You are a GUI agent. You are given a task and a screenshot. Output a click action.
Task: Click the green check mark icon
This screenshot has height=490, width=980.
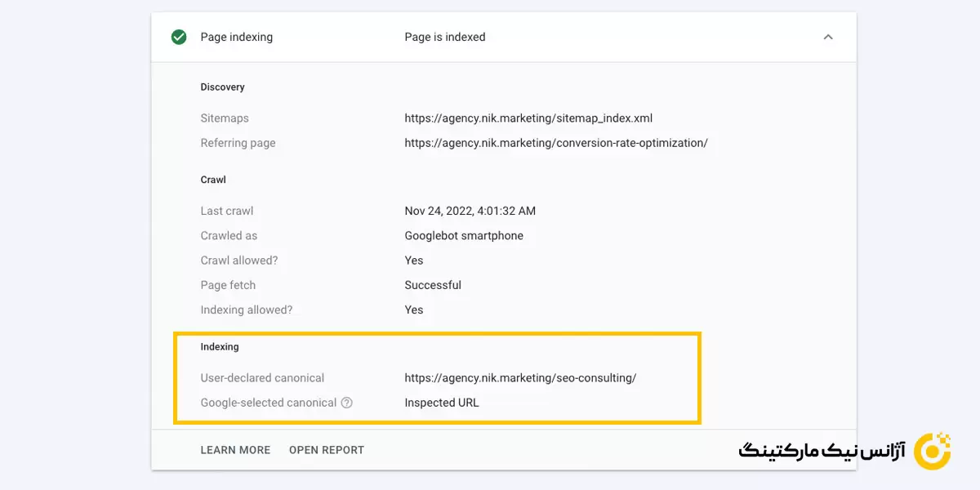(x=179, y=37)
